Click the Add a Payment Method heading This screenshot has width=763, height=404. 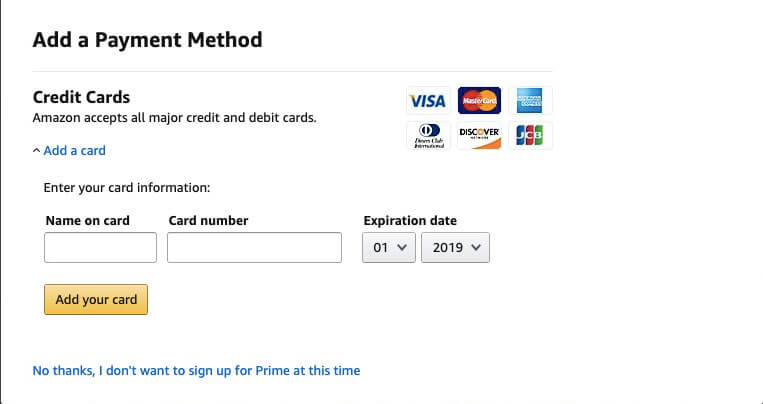(x=147, y=40)
